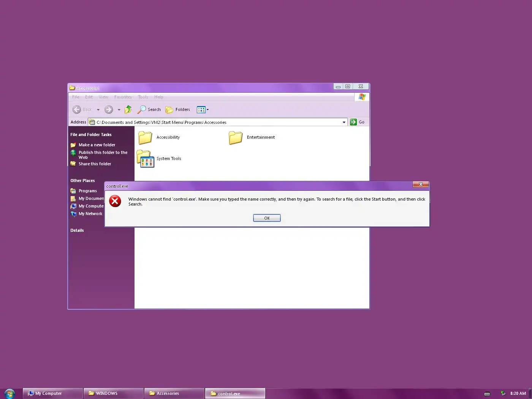
Task: Open the System Tools folder
Action: 160,159
